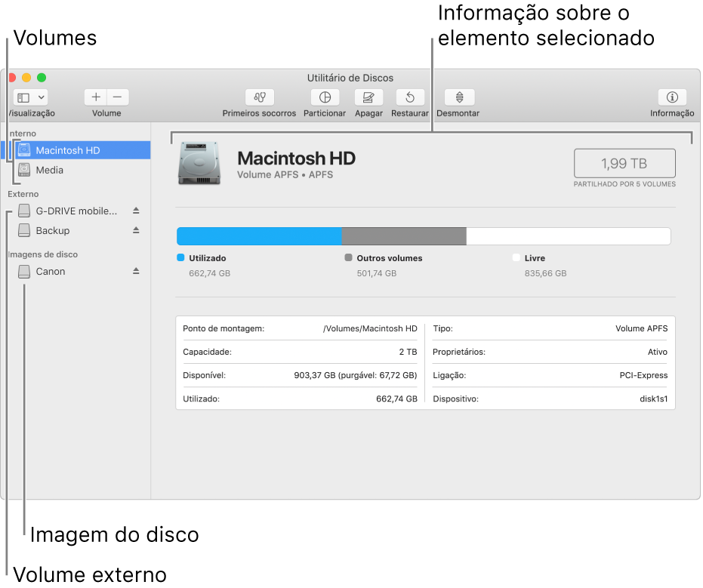Select the Media volume in sidebar
This screenshot has height=588, width=703.
[x=76, y=170]
